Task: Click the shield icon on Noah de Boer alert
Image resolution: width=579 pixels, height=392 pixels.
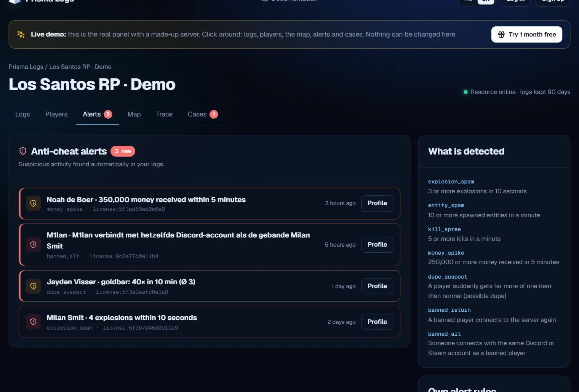Action: (x=33, y=203)
